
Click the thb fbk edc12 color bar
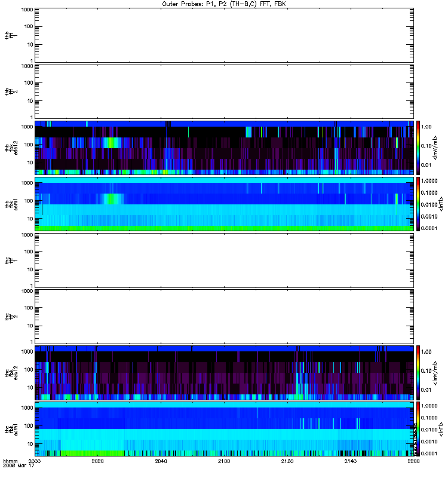(x=418, y=148)
